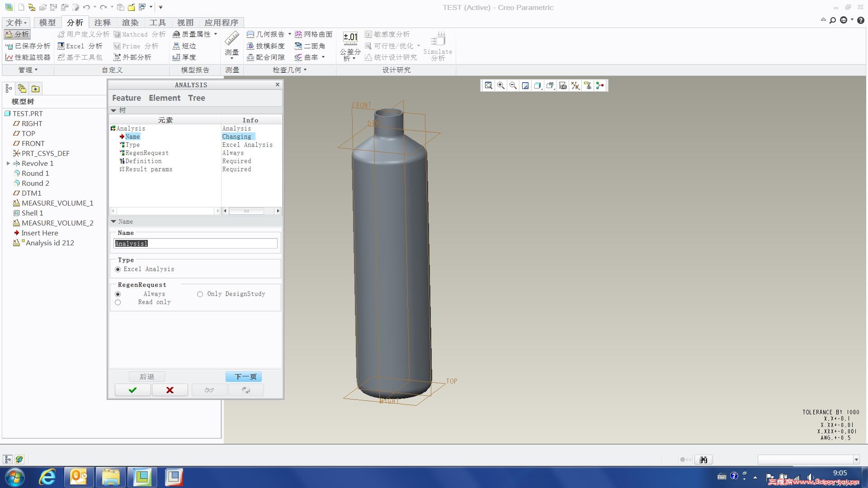Switch to the 工具 ribbon tab

click(158, 23)
